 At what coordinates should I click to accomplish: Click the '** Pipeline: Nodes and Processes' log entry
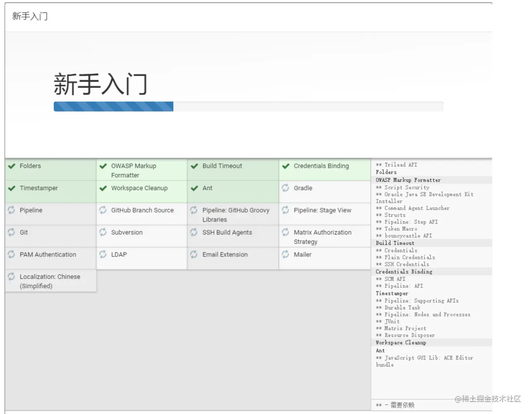(x=423, y=315)
